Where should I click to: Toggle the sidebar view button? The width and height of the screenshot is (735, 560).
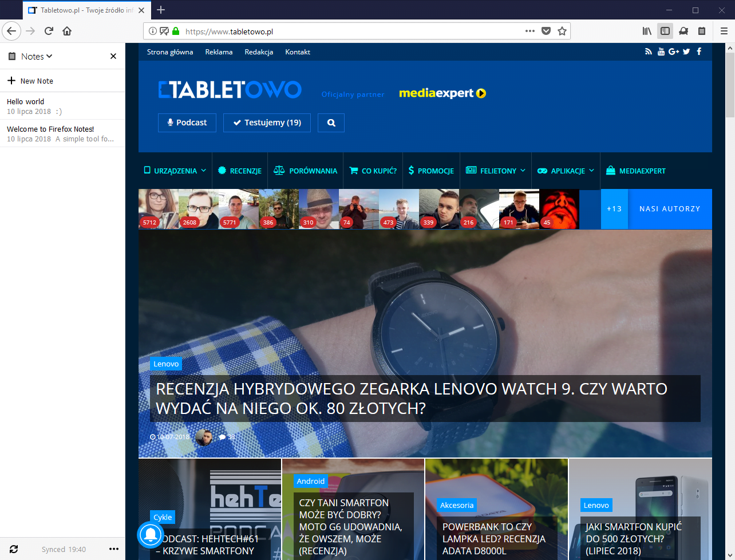point(665,31)
